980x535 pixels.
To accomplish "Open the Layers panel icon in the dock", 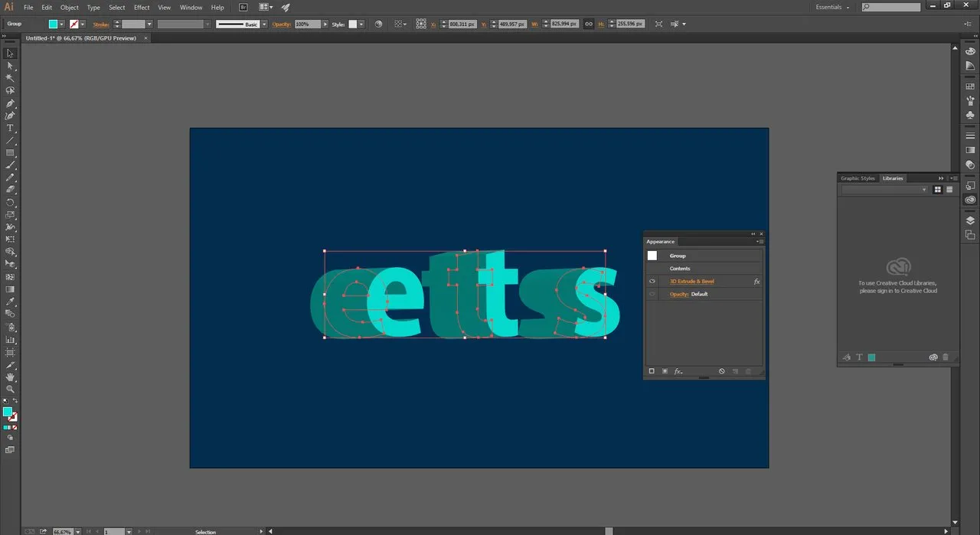I will (x=970, y=220).
